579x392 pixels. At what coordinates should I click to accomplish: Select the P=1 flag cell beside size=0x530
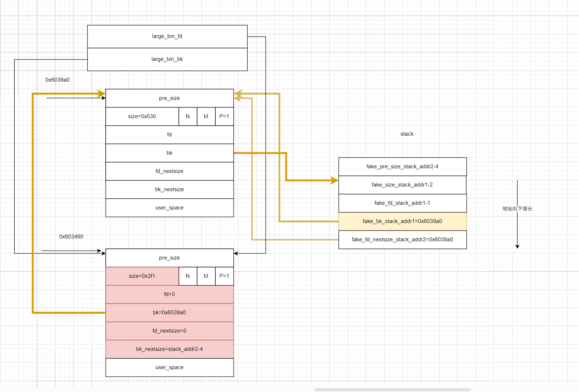[224, 116]
